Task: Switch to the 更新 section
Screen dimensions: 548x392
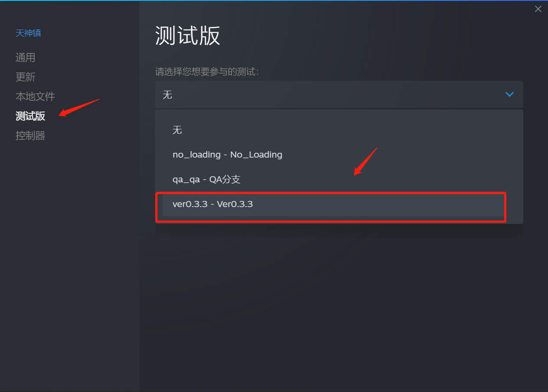Action: coord(26,77)
